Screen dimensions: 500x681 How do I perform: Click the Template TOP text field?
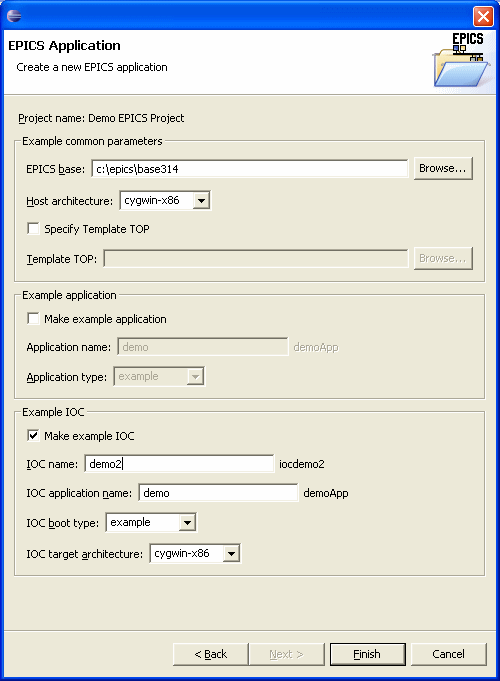tap(256, 258)
